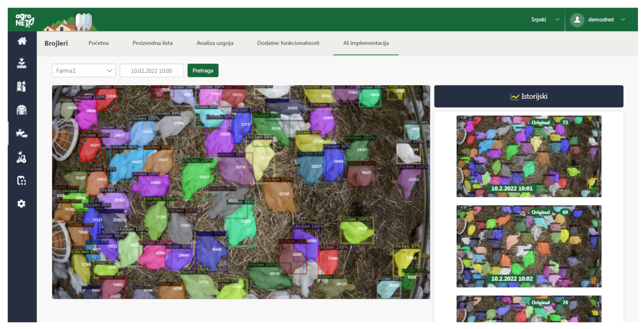Click the document sync sidebar icon
This screenshot has width=644, height=329.
coord(22,180)
